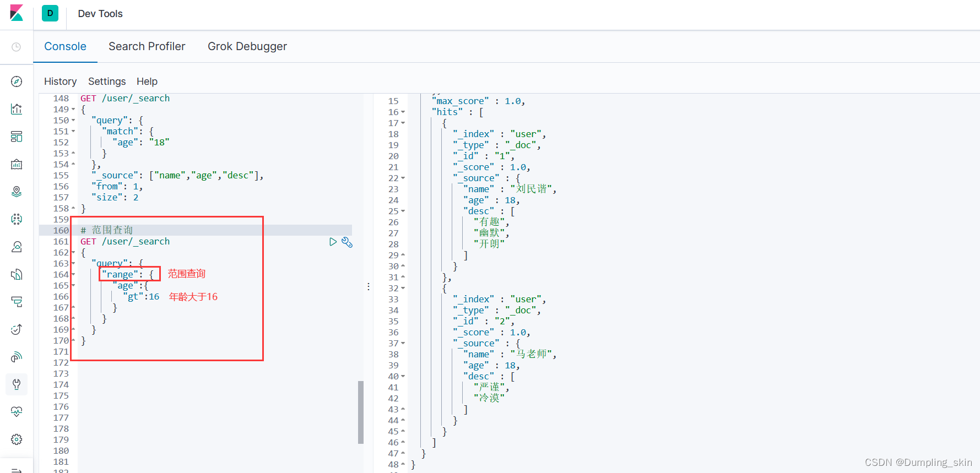Click line 161 'GET /user/_search'
The width and height of the screenshot is (980, 473).
point(125,241)
